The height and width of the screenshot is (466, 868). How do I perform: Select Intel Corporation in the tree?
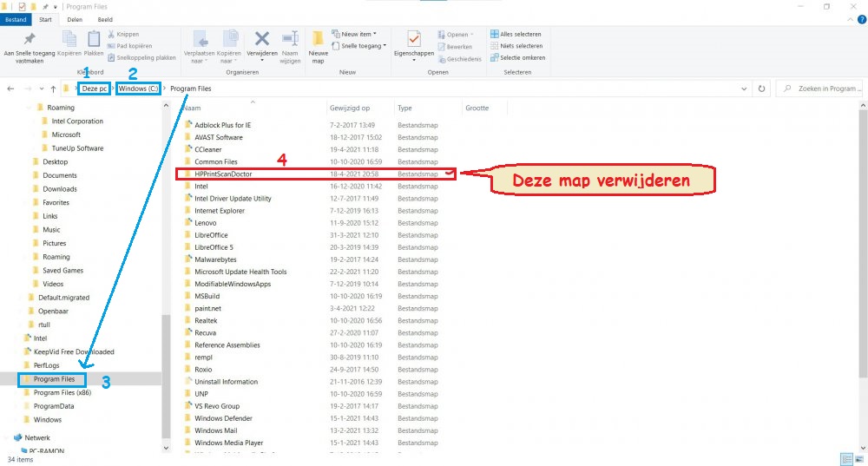point(77,121)
